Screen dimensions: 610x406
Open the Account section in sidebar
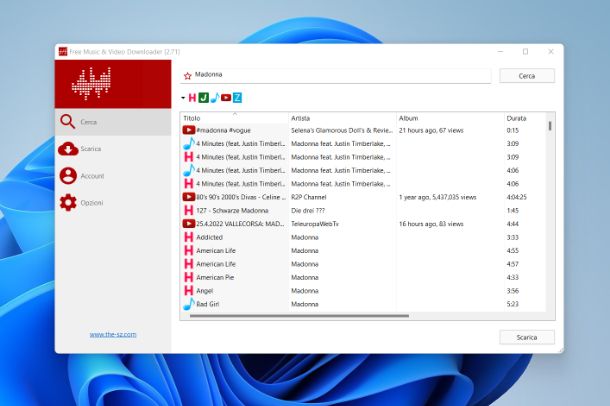(113, 176)
